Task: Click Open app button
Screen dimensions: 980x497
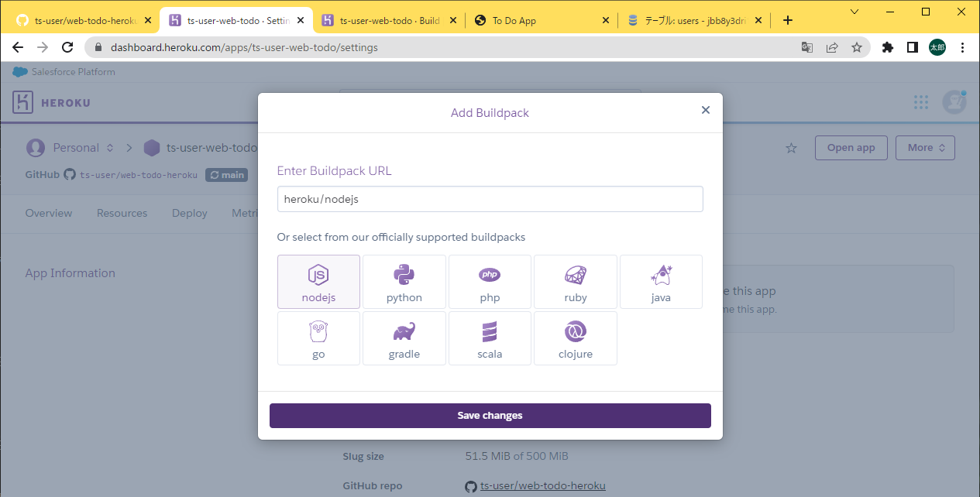Action: tap(851, 148)
